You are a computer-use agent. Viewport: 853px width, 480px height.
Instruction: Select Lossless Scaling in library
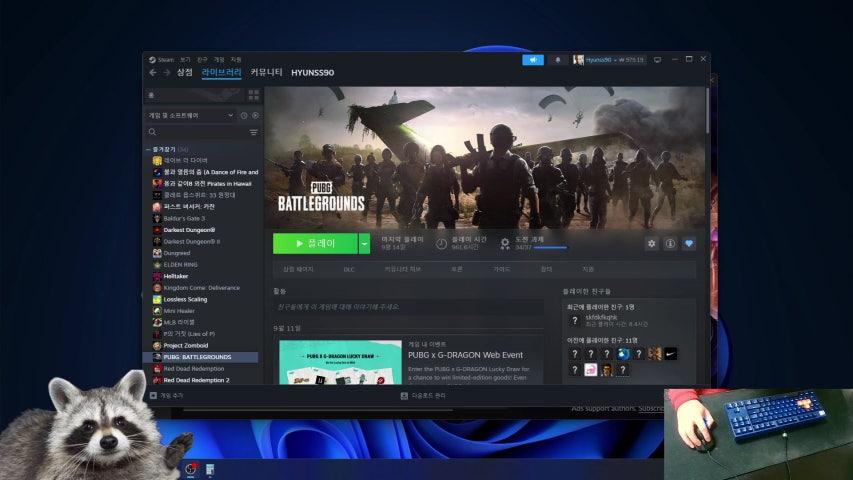click(185, 299)
